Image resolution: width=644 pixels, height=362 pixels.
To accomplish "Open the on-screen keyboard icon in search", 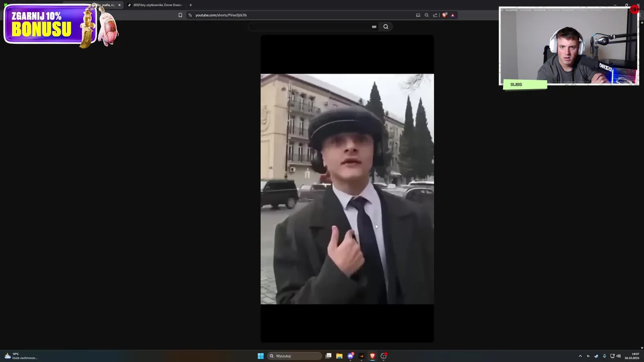I will pyautogui.click(x=374, y=27).
